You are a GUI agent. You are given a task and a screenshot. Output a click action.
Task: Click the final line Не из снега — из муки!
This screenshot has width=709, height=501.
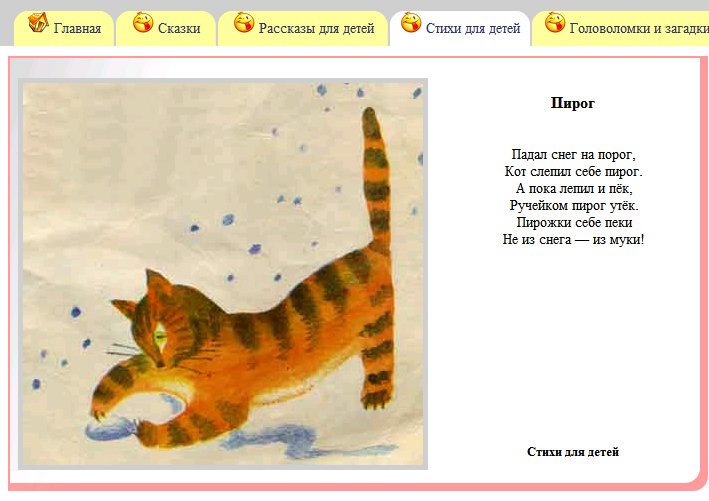(x=573, y=240)
